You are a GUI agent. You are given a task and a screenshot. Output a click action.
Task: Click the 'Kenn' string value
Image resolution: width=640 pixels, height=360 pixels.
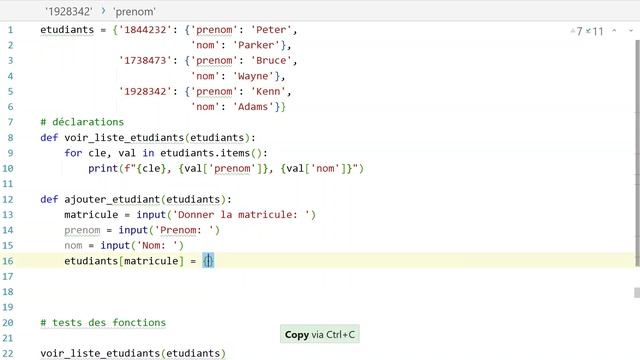click(268, 91)
